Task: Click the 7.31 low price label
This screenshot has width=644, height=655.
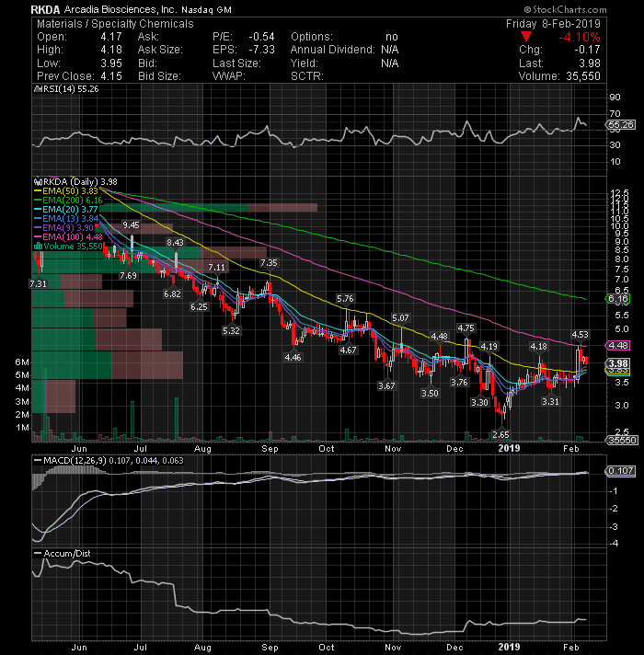Action: (38, 283)
